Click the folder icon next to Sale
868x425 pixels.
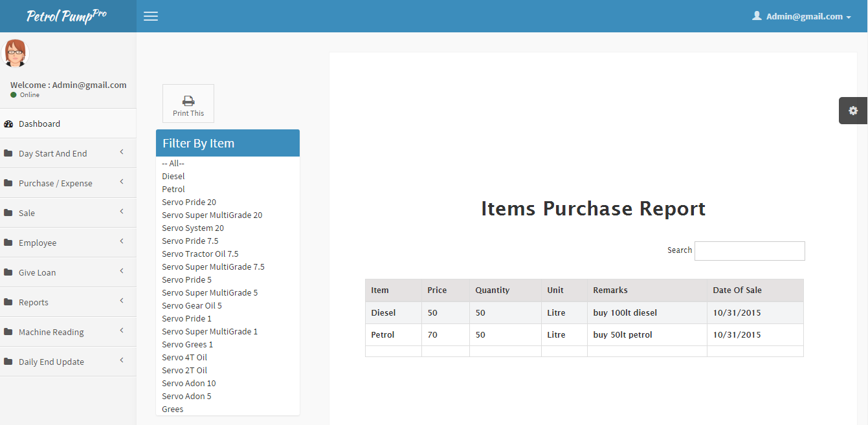pos(8,213)
